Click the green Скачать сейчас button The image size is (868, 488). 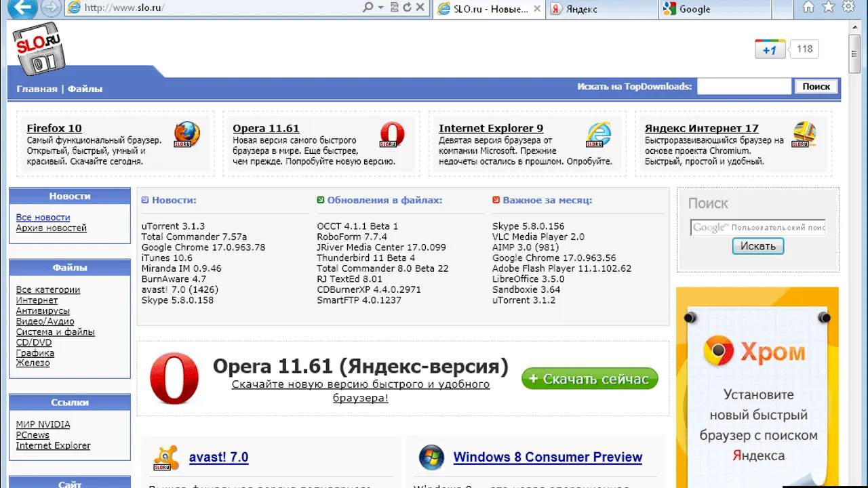click(589, 379)
